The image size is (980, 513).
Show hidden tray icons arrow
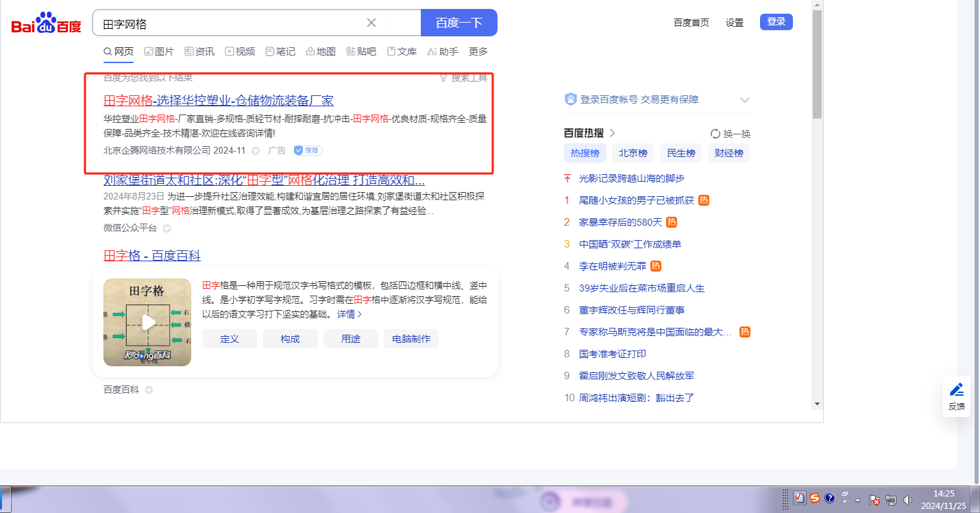(x=857, y=499)
